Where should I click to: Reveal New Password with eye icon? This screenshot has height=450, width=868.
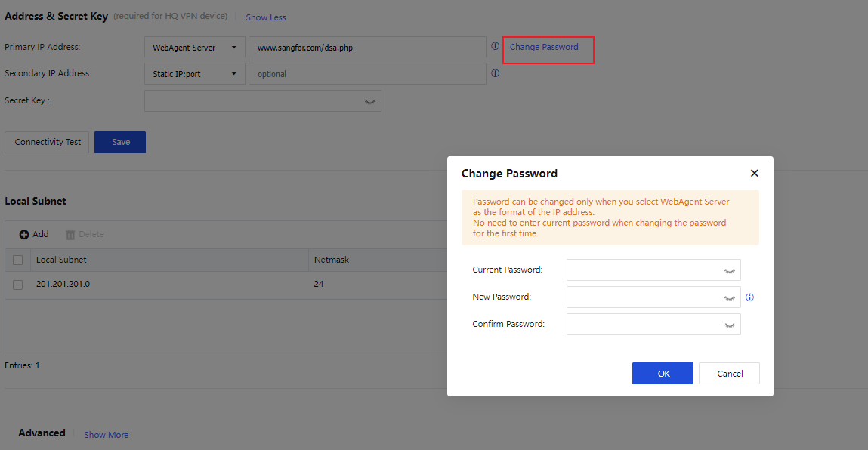click(729, 297)
